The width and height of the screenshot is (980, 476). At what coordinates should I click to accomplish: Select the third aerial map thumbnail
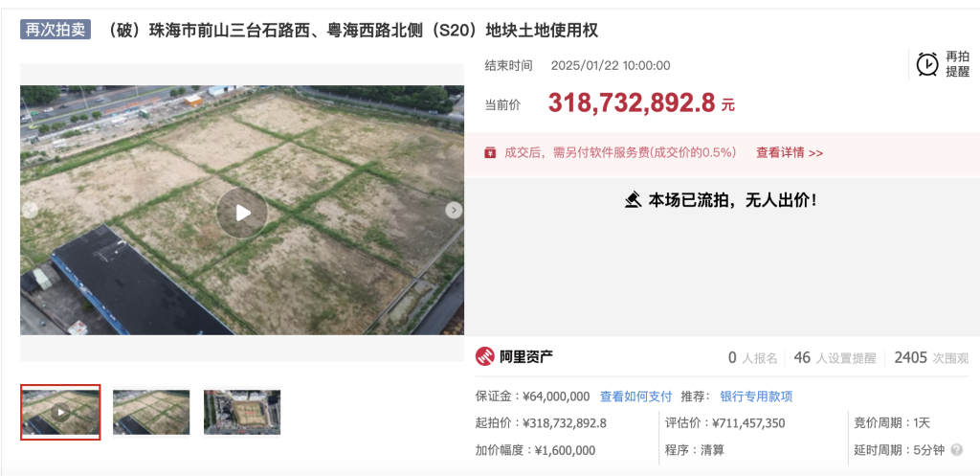(242, 412)
